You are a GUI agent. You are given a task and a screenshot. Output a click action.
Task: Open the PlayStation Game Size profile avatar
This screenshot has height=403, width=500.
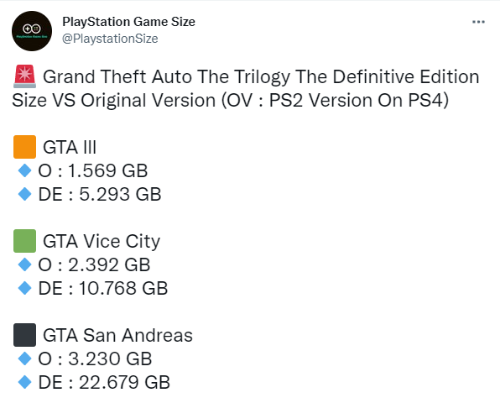tap(32, 31)
